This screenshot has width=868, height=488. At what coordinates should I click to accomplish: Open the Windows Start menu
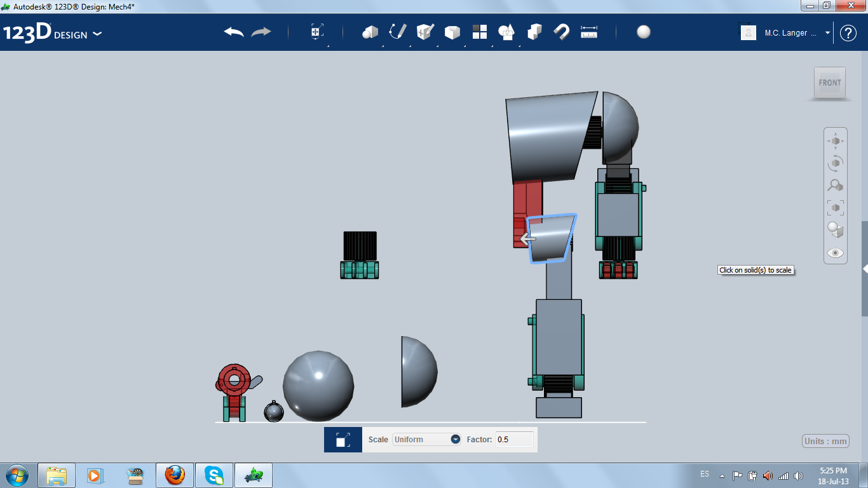[17, 475]
